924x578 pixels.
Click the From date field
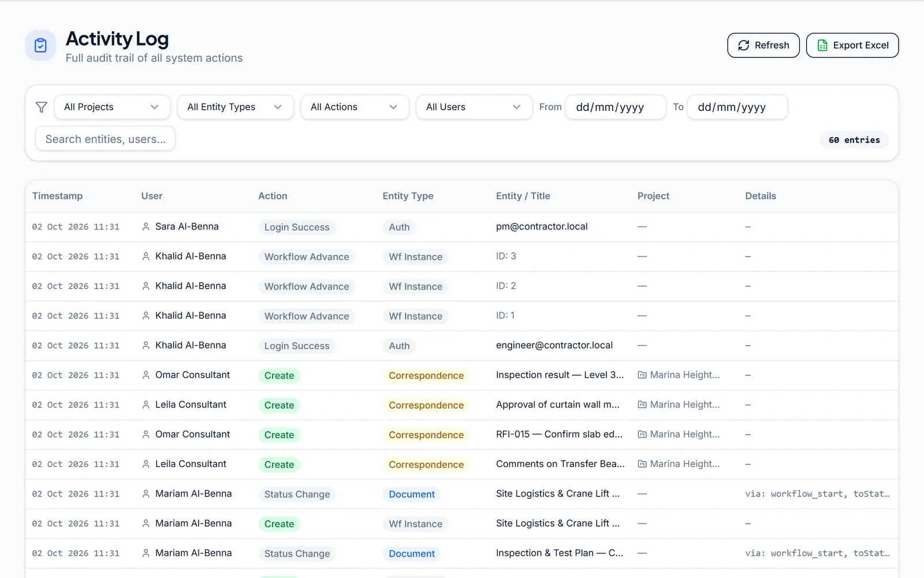616,107
